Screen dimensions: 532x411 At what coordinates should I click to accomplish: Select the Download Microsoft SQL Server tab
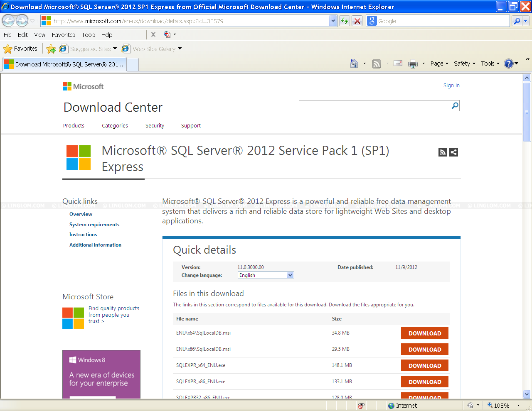point(64,64)
